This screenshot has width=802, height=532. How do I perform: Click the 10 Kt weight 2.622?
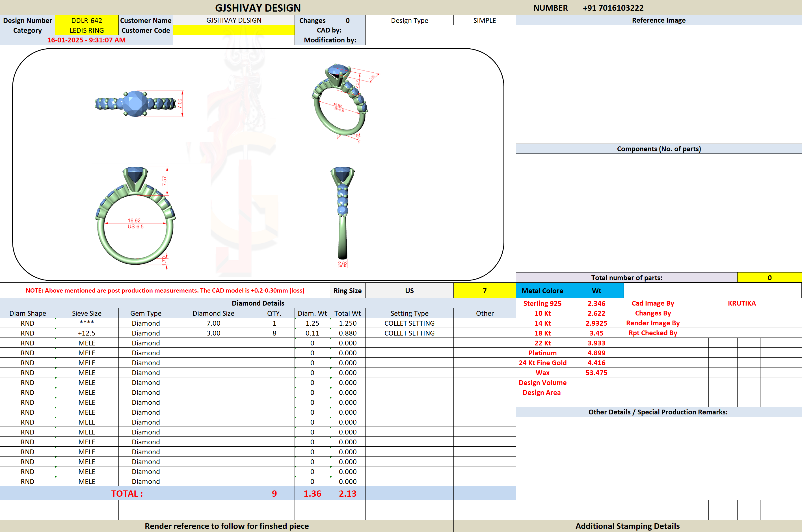pos(596,313)
